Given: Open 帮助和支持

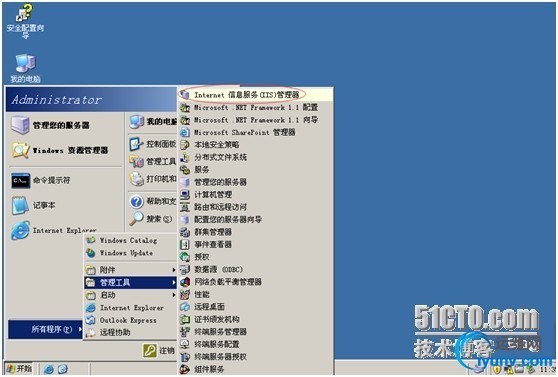Looking at the screenshot, I should coord(152,201).
